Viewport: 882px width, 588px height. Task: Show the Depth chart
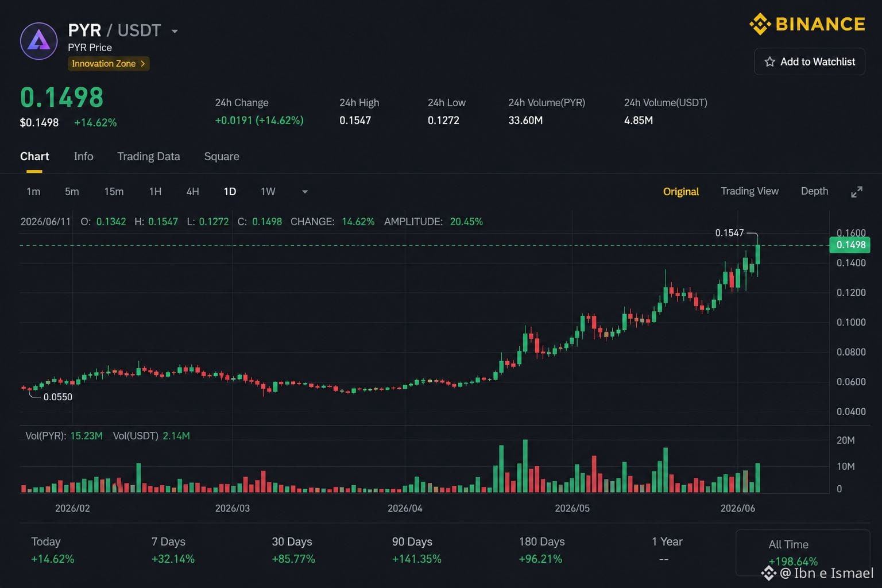pos(814,191)
